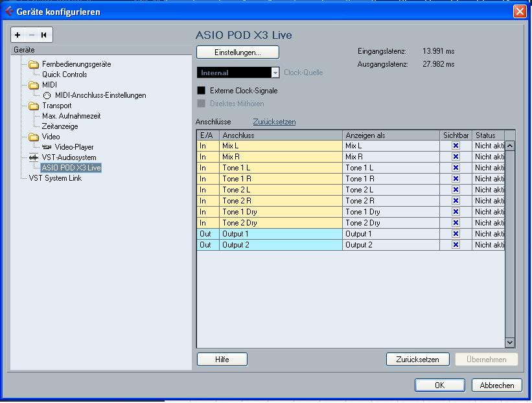Click the bottom Zurücksetzen button

418,359
